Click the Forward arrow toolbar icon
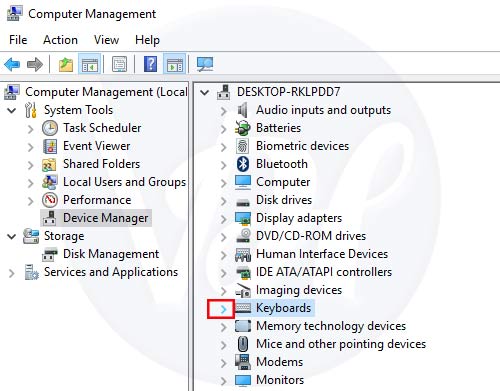Screen dimensions: 500x391 coord(35,64)
